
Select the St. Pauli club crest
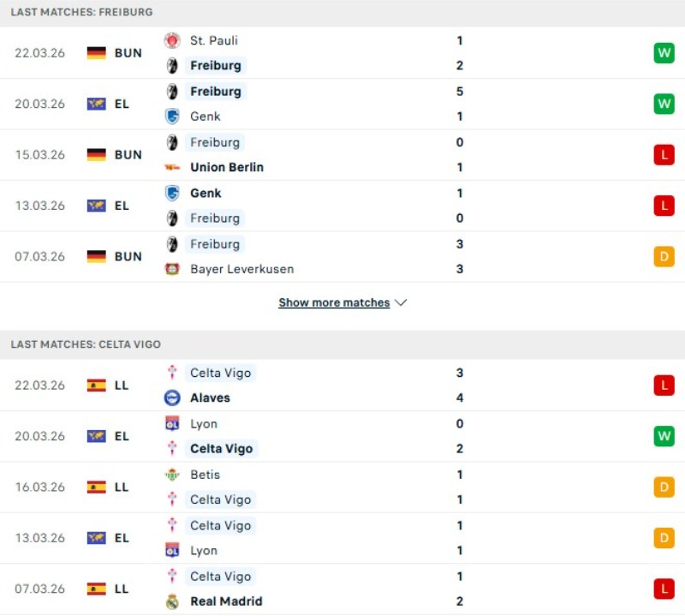tap(171, 40)
